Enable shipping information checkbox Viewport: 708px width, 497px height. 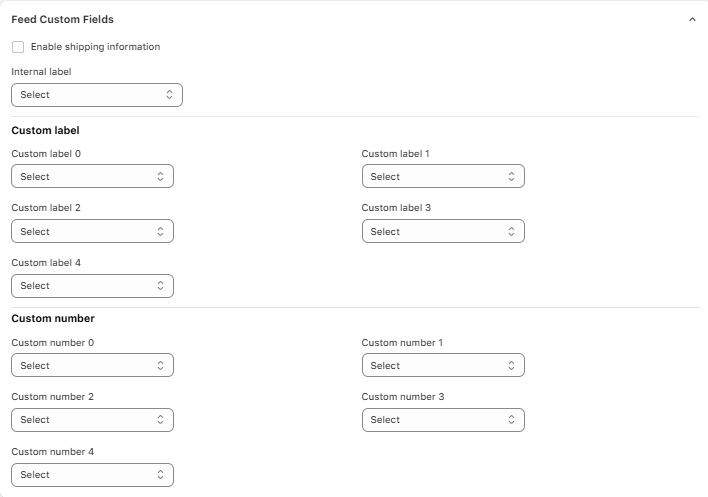point(18,47)
